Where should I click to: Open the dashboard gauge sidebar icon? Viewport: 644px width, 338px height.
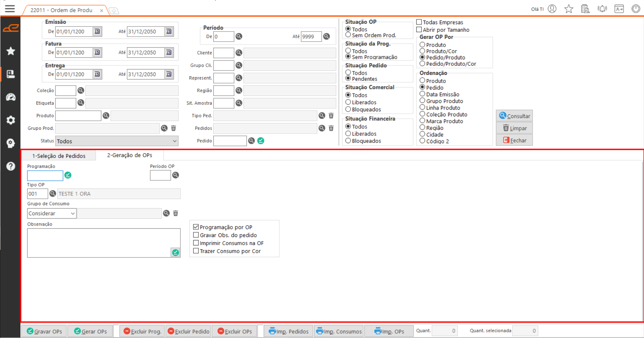11,97
